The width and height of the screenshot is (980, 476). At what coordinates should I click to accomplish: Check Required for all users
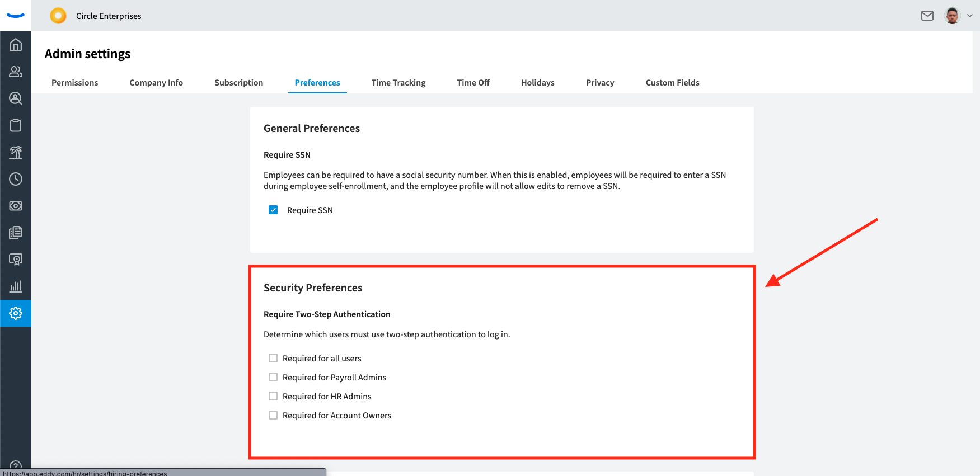273,358
